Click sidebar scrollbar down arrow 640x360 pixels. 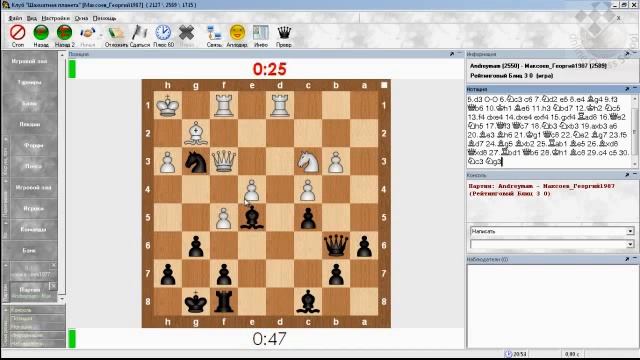(x=62, y=299)
